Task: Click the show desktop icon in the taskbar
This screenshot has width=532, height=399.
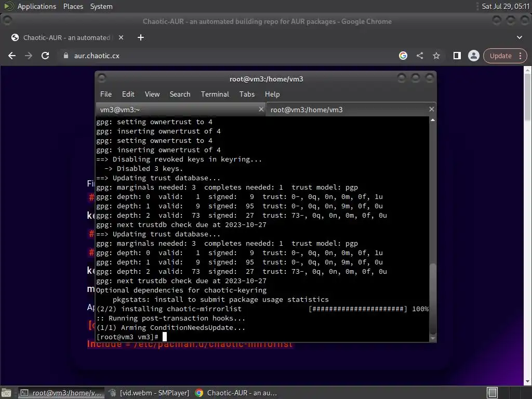Action: pos(6,393)
